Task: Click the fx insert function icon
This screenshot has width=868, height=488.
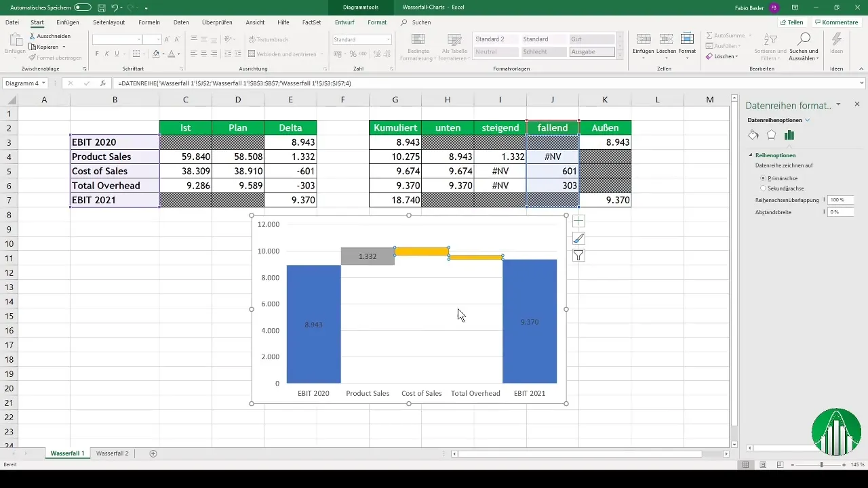Action: 103,83
